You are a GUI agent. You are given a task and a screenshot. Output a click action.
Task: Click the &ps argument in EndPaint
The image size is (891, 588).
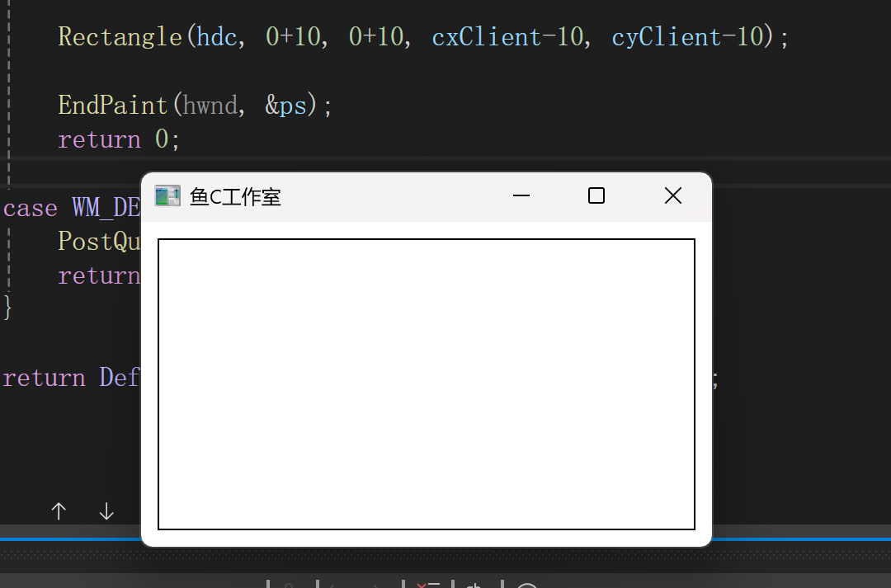point(285,106)
